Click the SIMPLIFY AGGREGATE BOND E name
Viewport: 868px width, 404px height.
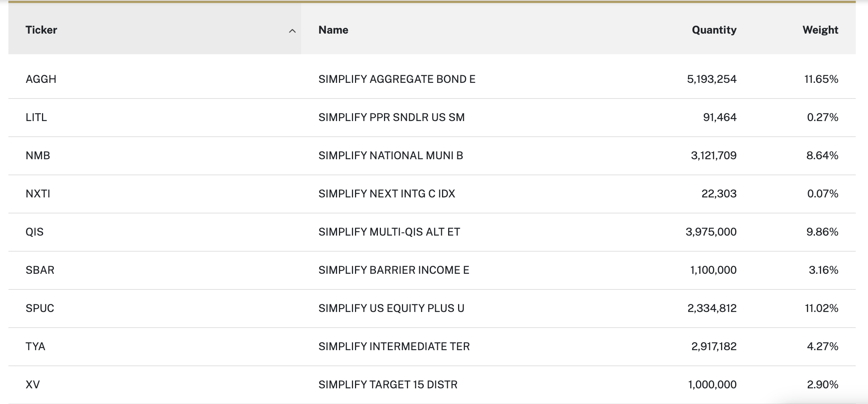[397, 79]
